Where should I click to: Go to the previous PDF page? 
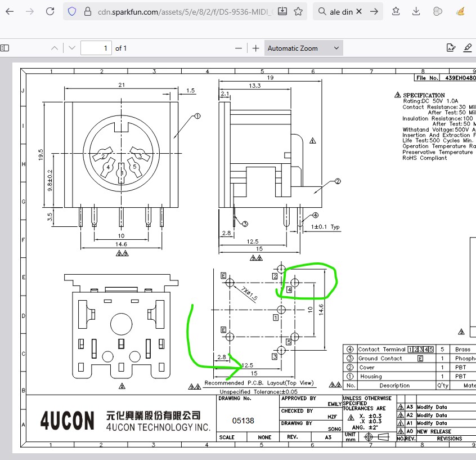55,48
